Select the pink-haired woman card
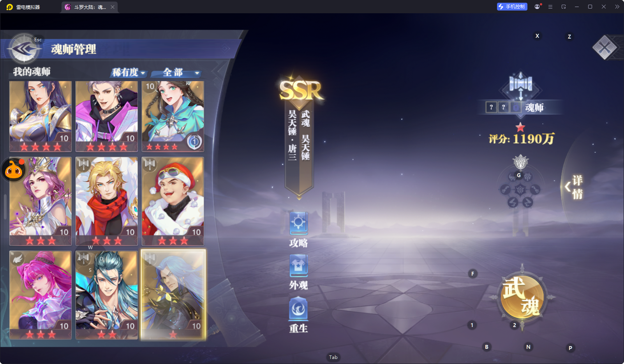The height and width of the screenshot is (364, 624). [41, 295]
